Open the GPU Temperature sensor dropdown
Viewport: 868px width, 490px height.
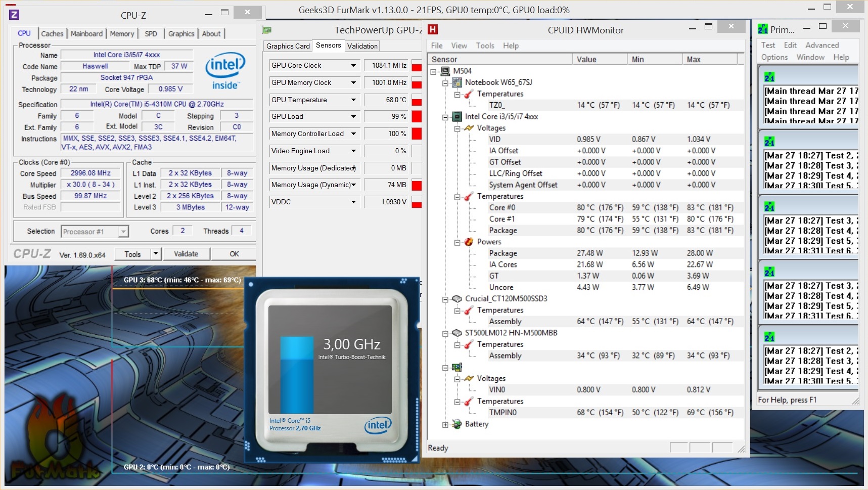pyautogui.click(x=353, y=100)
